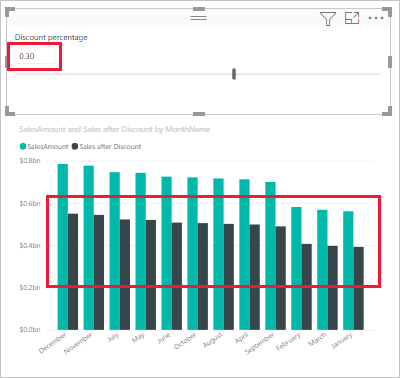
Task: Click the September axis label
Action: tap(260, 343)
